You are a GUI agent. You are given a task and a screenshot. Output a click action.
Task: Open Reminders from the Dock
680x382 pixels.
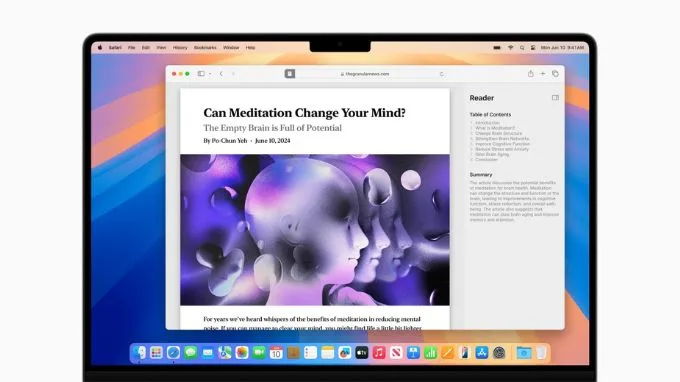(x=311, y=353)
